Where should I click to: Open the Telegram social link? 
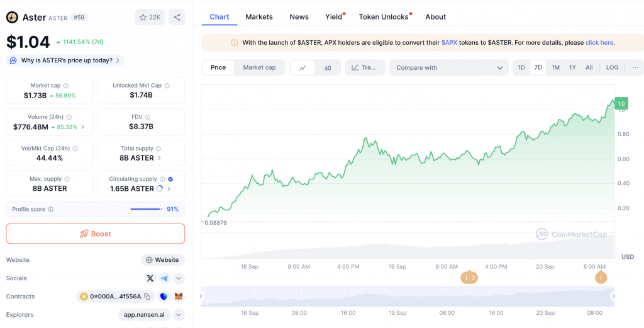(165, 278)
